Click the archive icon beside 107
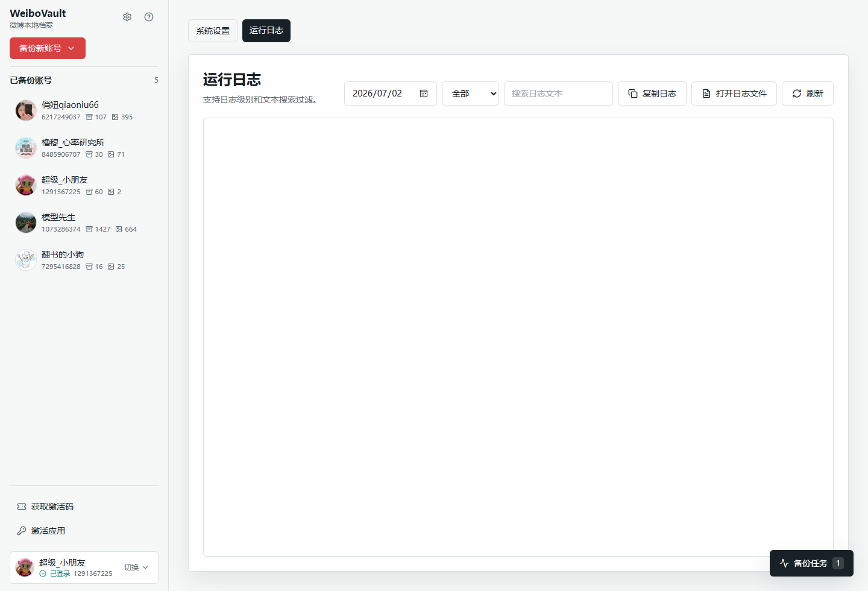868x591 pixels. pos(89,117)
